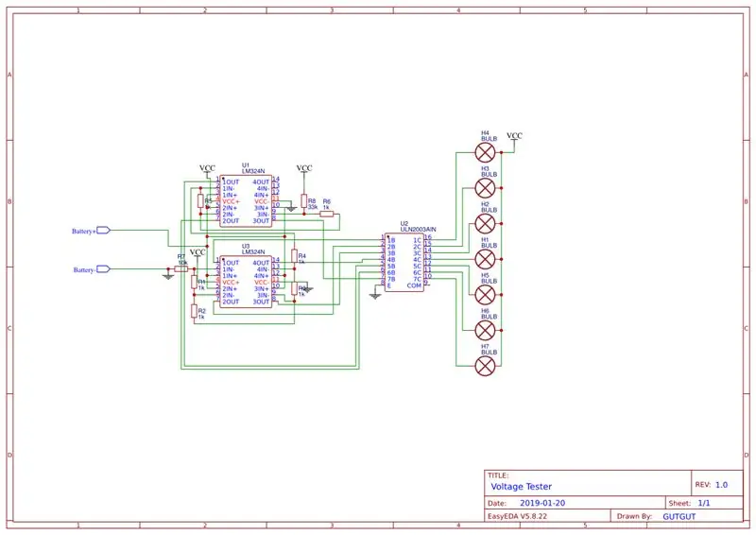Select the R8 33k resistor

(x=303, y=201)
